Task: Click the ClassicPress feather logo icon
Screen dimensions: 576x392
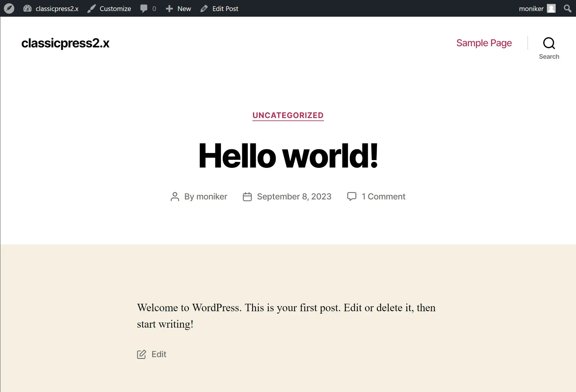Action: [x=9, y=8]
